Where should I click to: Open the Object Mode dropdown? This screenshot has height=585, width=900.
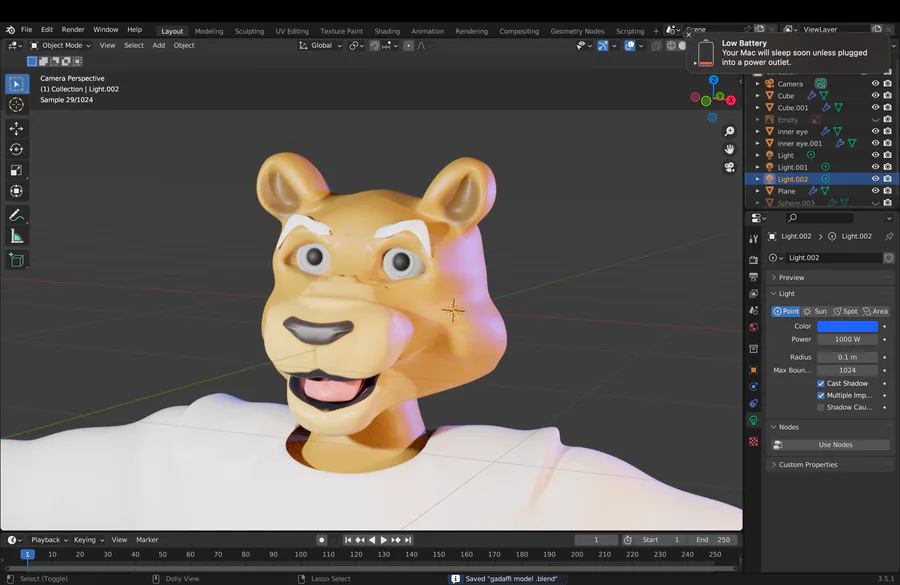coord(60,45)
